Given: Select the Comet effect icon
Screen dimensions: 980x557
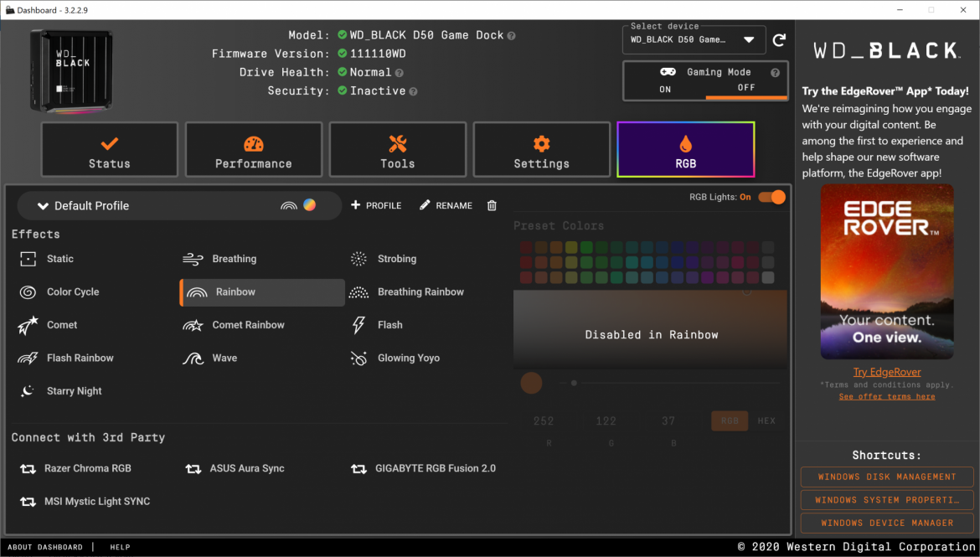Looking at the screenshot, I should (x=28, y=325).
